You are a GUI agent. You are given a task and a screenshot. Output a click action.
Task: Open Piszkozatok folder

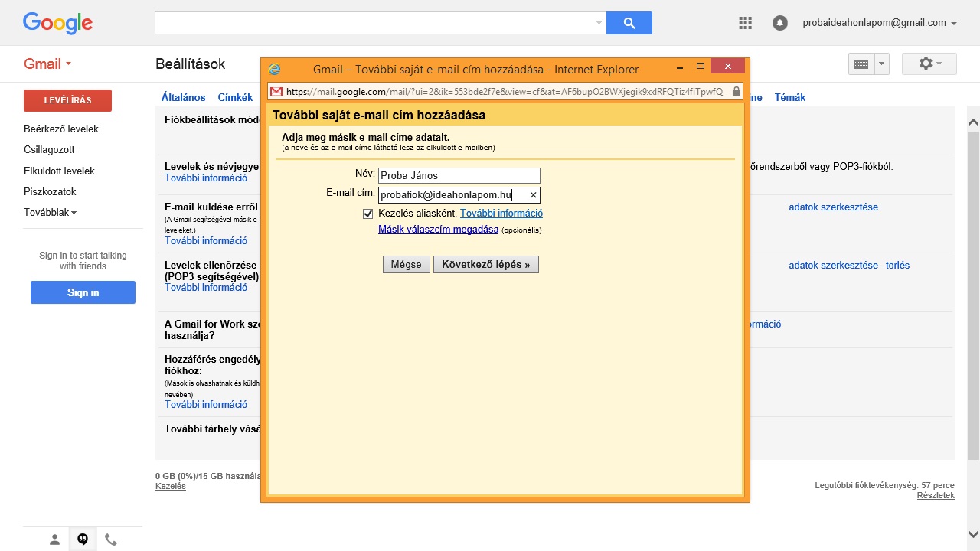50,191
